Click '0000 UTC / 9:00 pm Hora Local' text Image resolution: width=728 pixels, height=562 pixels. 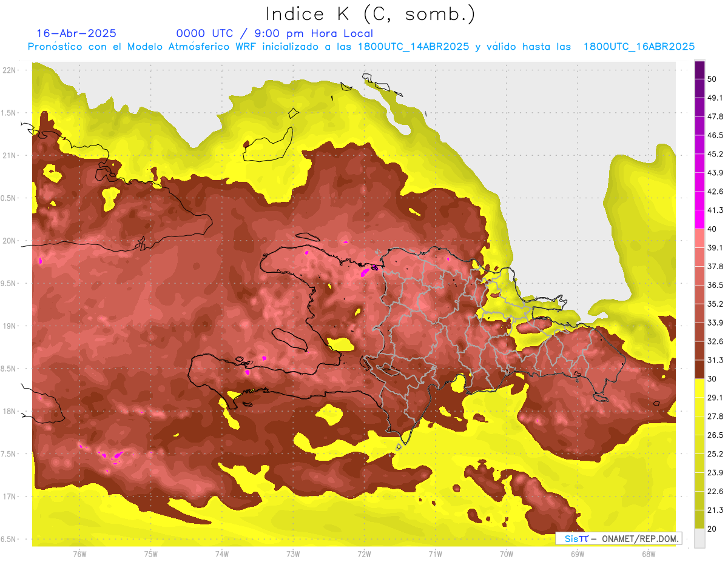pyautogui.click(x=275, y=33)
